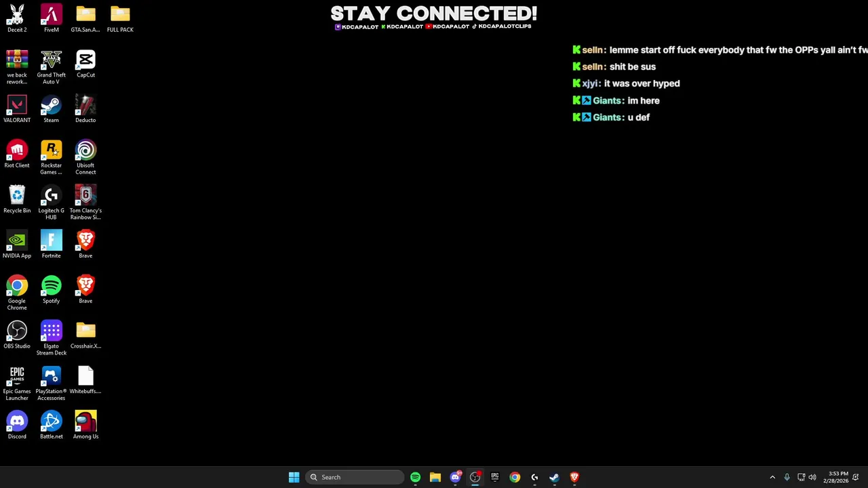The image size is (868, 488).
Task: Open Rockstar Games Launcher icon
Action: 51,157
